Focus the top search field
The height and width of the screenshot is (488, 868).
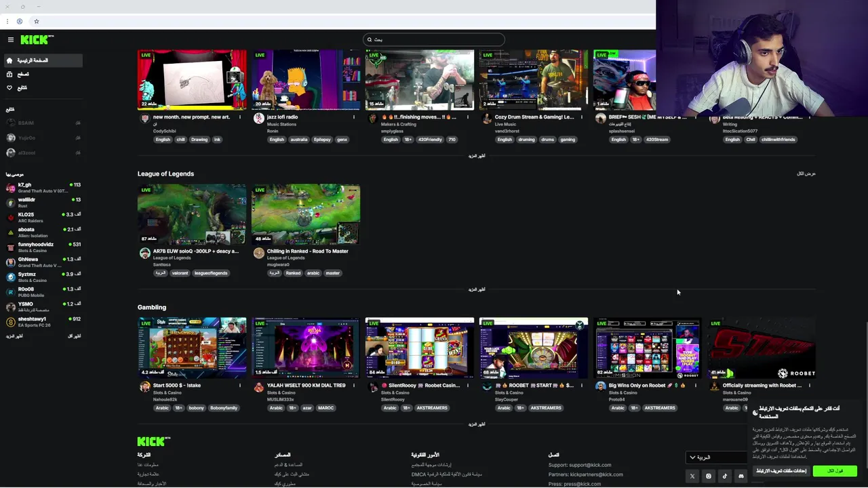(x=434, y=39)
